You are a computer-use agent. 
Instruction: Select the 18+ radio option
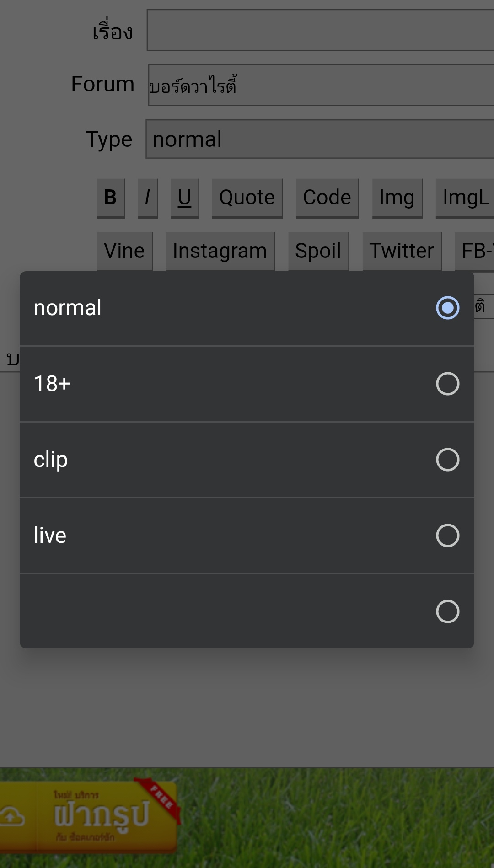tap(247, 384)
